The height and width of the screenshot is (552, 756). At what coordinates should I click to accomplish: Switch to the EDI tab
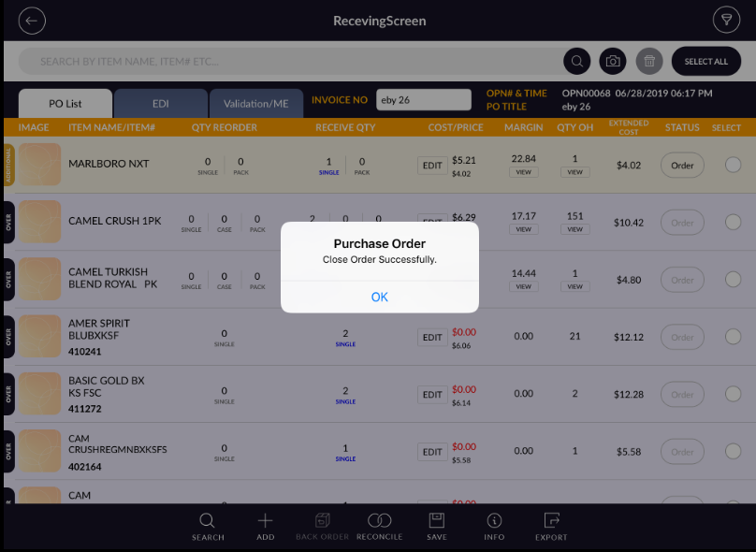(x=160, y=103)
